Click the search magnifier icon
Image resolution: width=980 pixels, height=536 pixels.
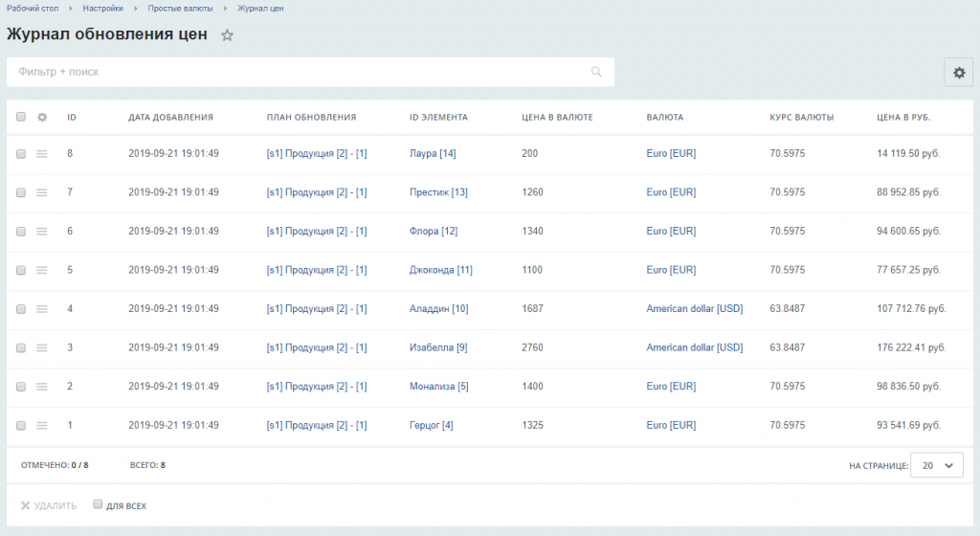coord(596,72)
